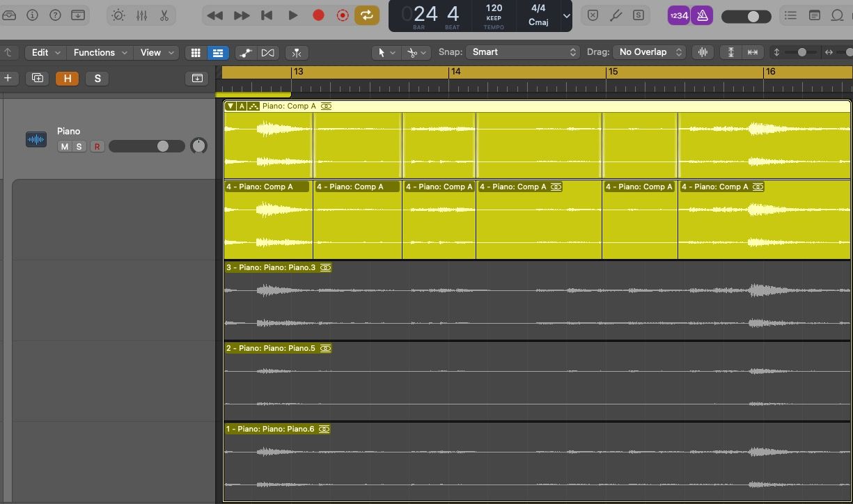
Task: Mute the Piano track
Action: click(65, 146)
